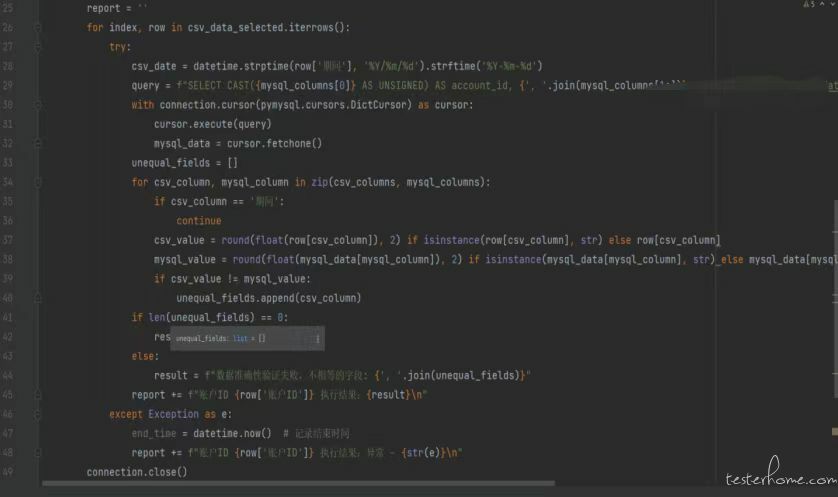Click the unequal_fields: list = [] value popup
838x497 pixels.
(247, 338)
